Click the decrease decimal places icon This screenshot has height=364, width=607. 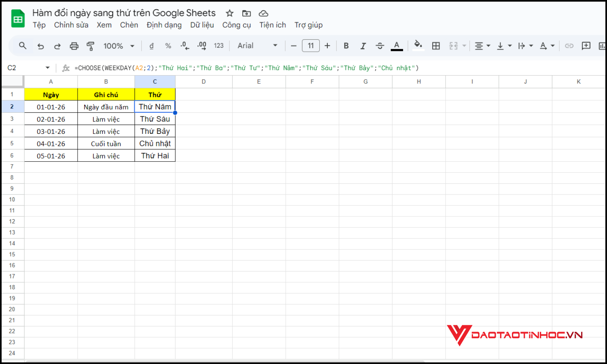click(185, 46)
